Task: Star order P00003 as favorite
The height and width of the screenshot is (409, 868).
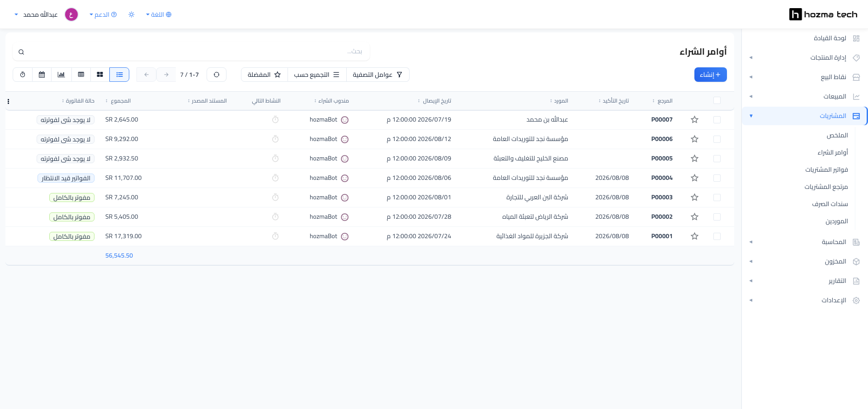Action: click(x=695, y=197)
